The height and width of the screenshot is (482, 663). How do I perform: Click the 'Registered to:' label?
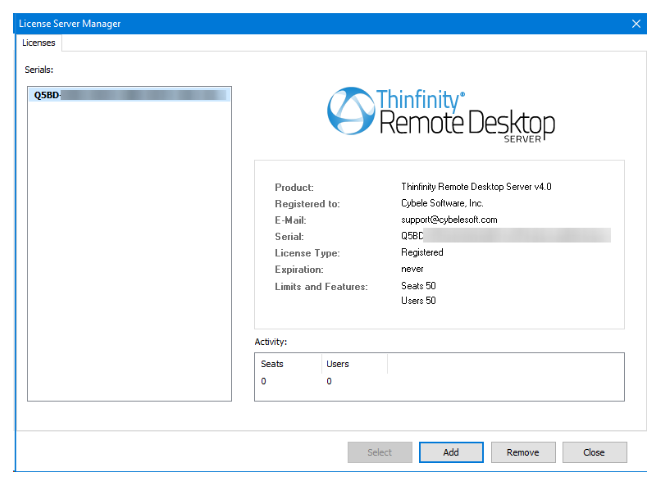307,204
